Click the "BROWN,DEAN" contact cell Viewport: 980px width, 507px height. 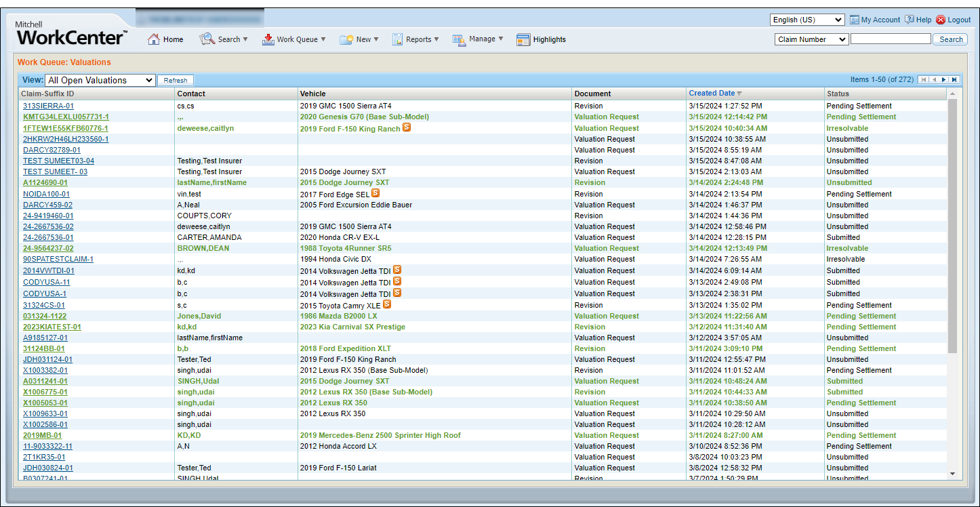coord(203,248)
